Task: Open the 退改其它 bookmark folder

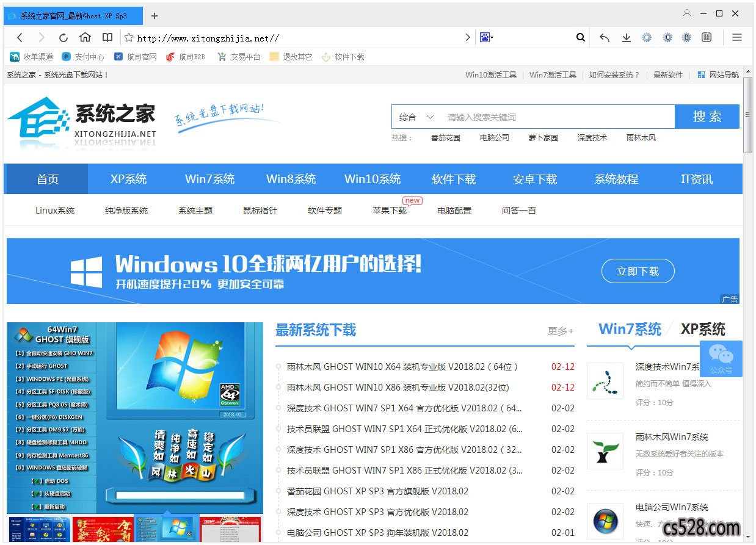Action: point(291,57)
